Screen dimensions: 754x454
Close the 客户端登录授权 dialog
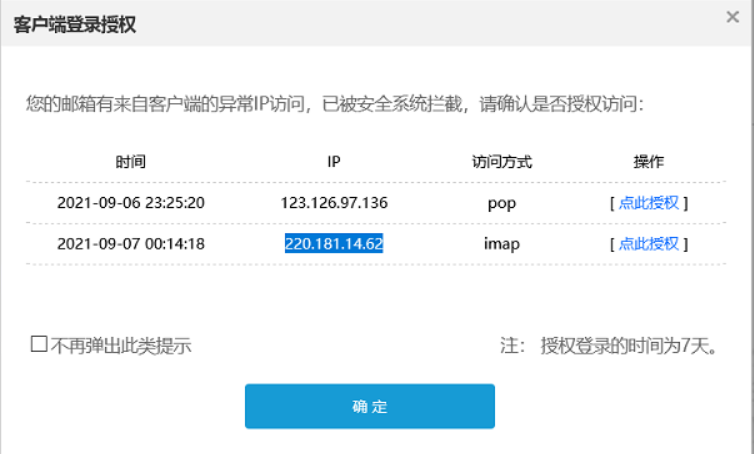coord(733,17)
